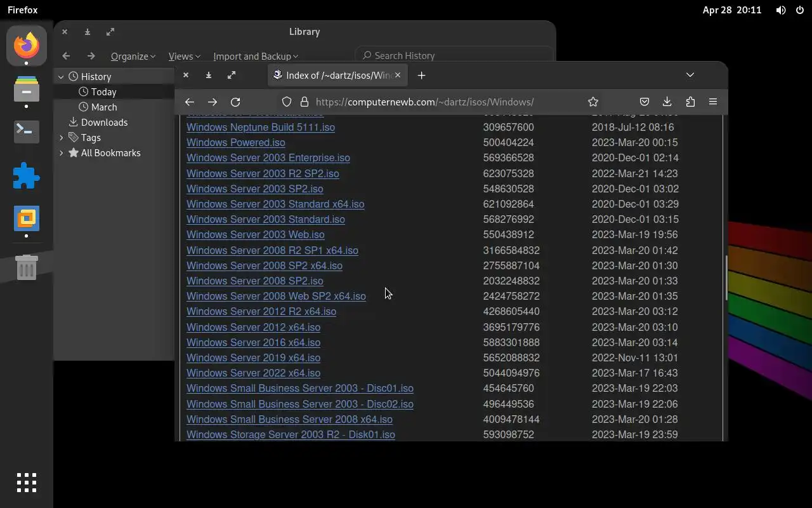Download Windows Neptune Build 5111.iso
The image size is (812, 508).
(261, 127)
